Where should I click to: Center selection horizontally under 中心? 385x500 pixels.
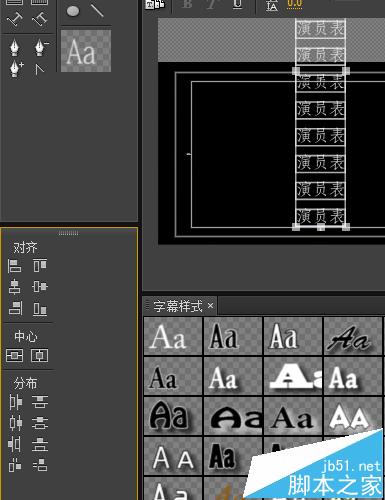point(39,356)
